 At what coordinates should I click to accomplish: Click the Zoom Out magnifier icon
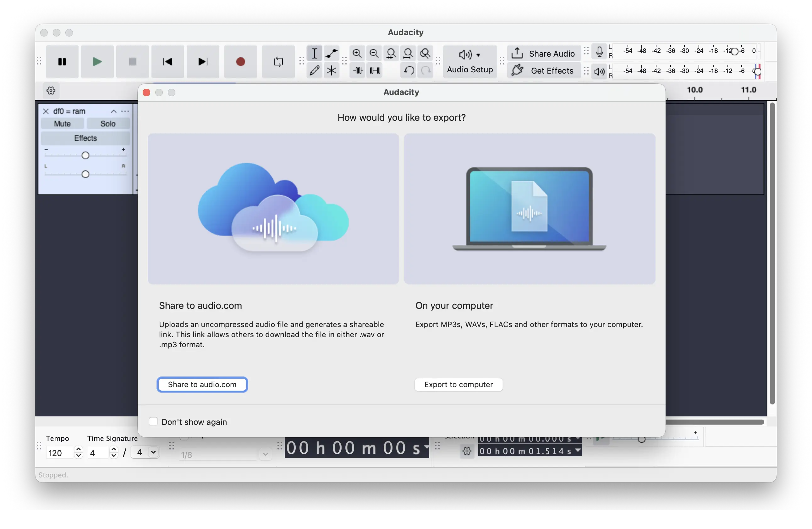click(374, 53)
